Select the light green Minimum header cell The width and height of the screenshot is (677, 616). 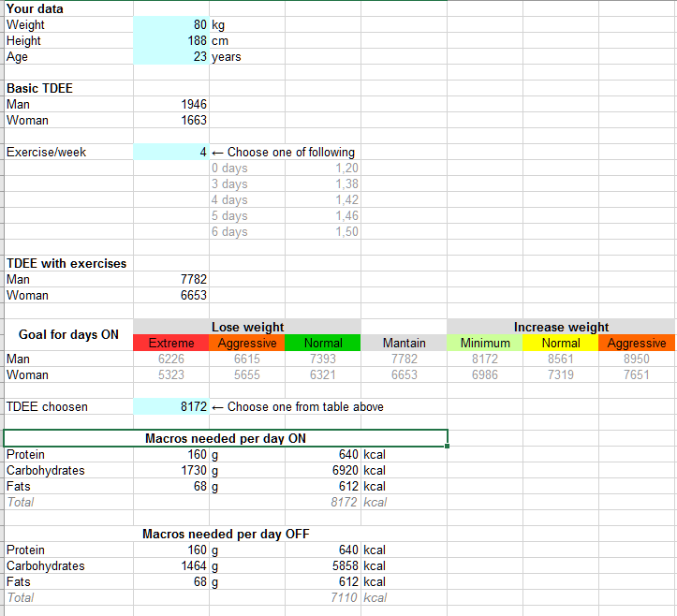coord(485,344)
